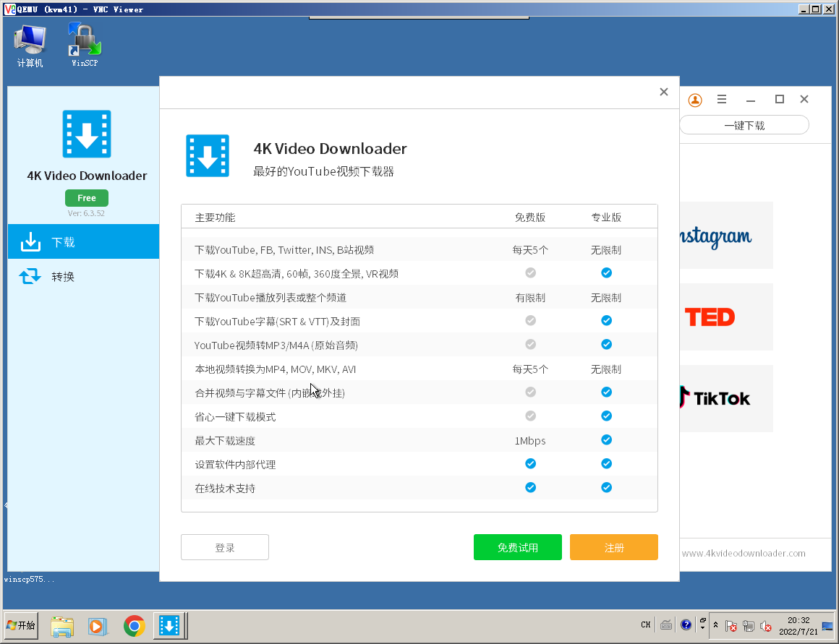Image resolution: width=839 pixels, height=644 pixels.
Task: Click the 4K Video Downloader sidebar logo
Action: tap(87, 134)
